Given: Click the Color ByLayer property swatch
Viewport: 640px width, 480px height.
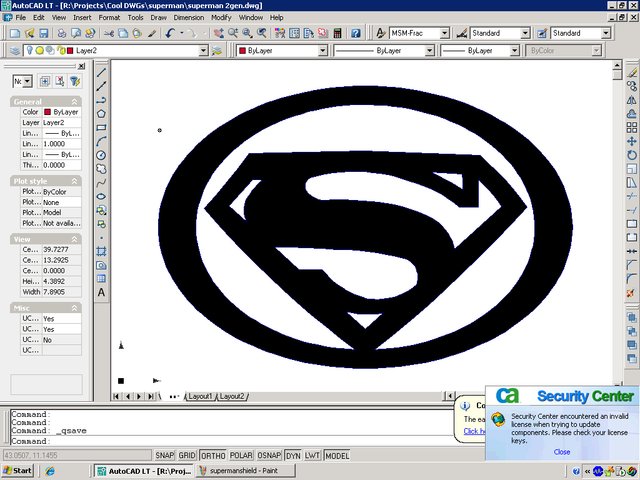Looking at the screenshot, I should 47,112.
